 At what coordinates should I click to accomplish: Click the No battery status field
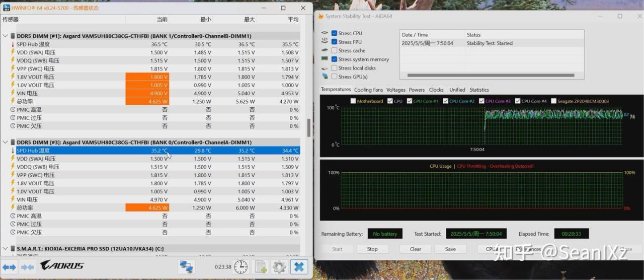[385, 234]
